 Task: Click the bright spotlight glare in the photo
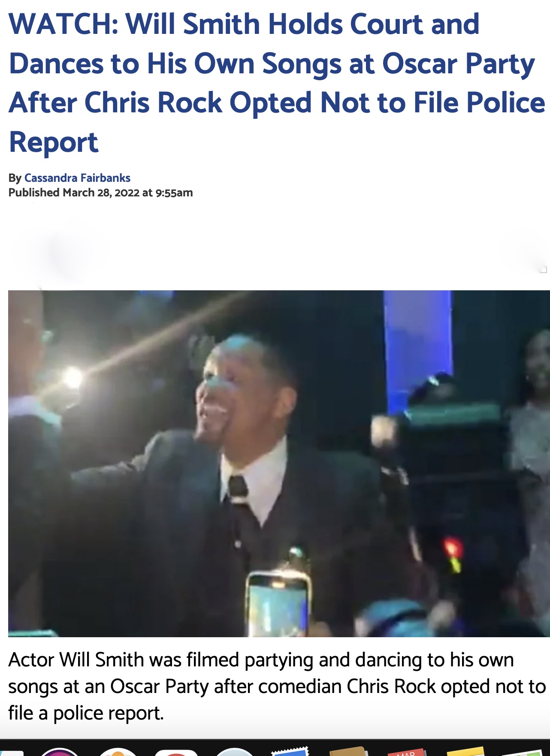(72, 377)
